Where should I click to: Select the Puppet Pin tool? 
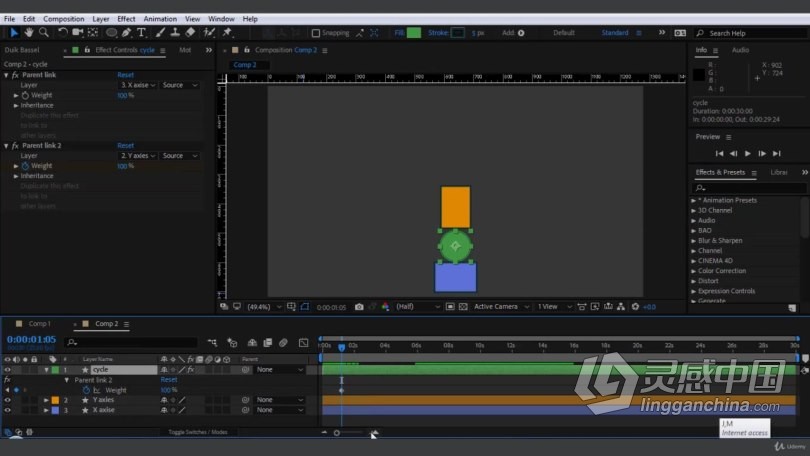[x=227, y=33]
